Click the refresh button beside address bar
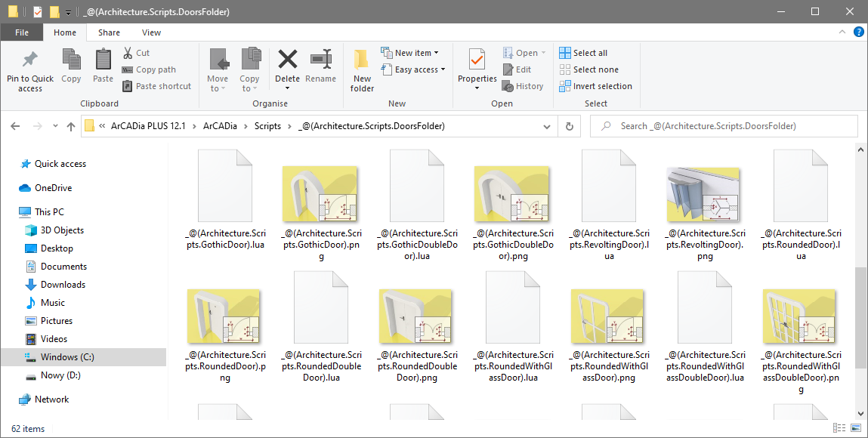This screenshot has height=438, width=868. tap(569, 126)
